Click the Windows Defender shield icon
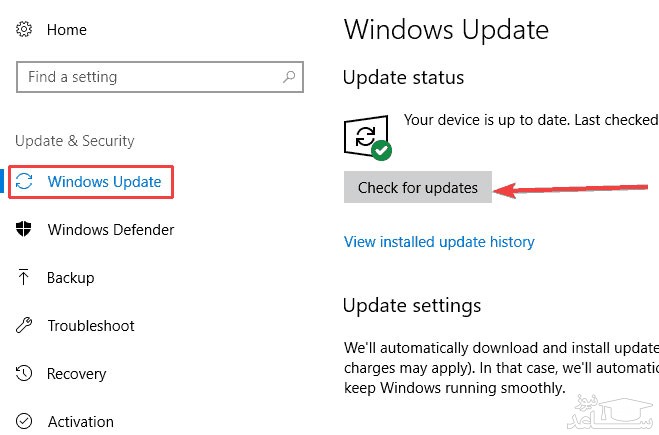 [x=24, y=230]
